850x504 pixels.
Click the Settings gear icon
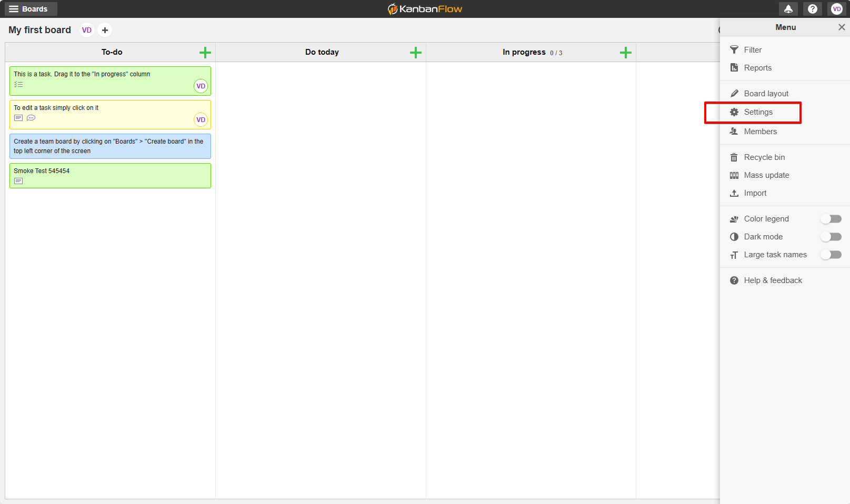click(x=734, y=112)
